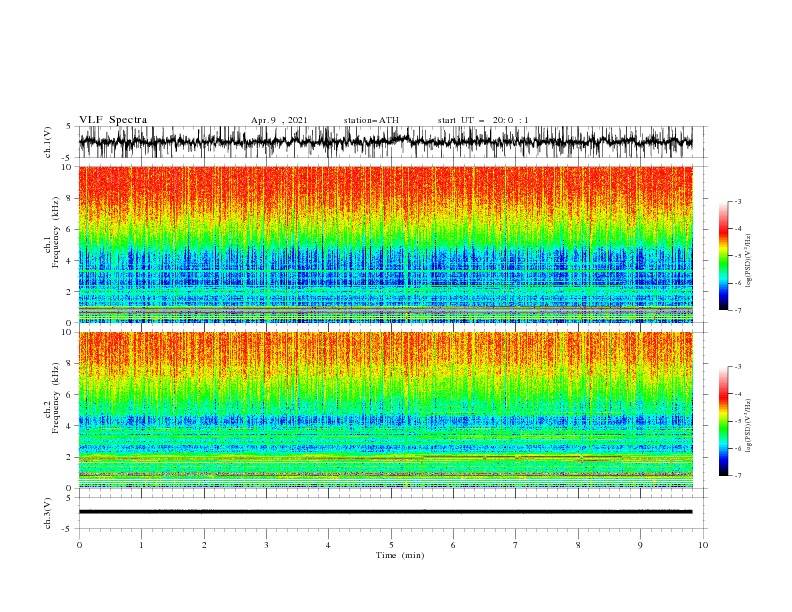This screenshot has height=612, width=792.
Task: Click the time axis tick label "9"
Action: [640, 545]
